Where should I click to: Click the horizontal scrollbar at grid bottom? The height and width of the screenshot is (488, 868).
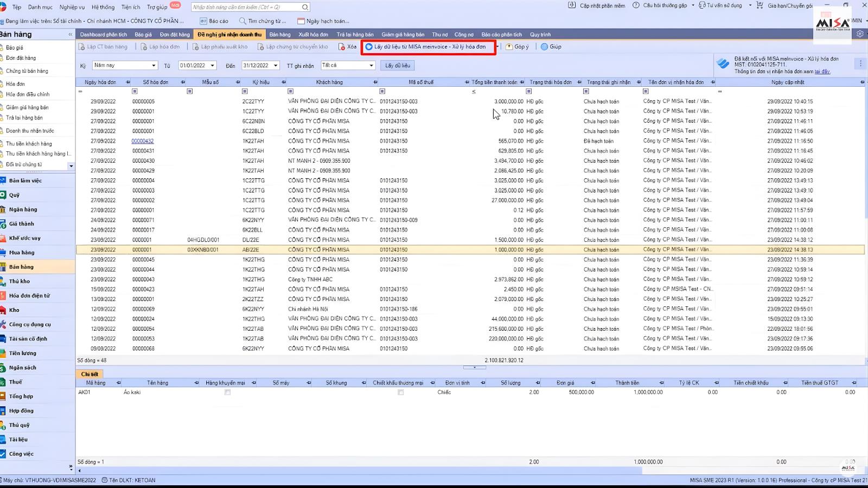[358, 471]
